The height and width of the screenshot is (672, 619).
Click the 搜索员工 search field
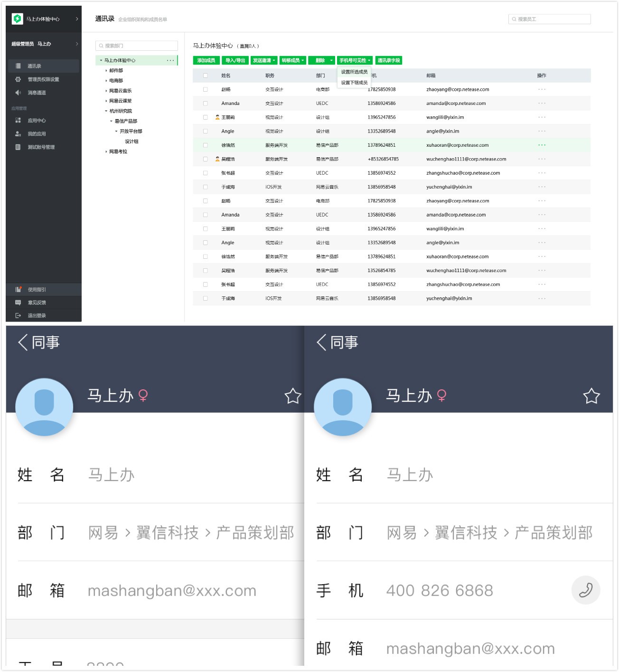click(550, 19)
